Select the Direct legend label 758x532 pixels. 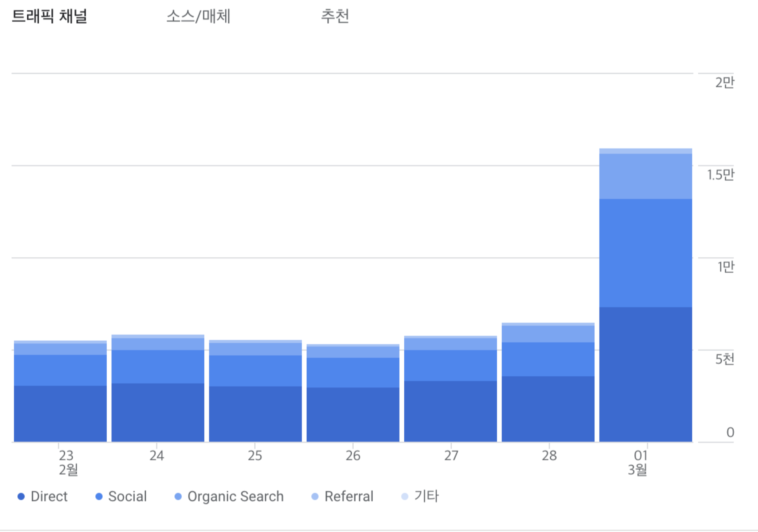pos(49,496)
